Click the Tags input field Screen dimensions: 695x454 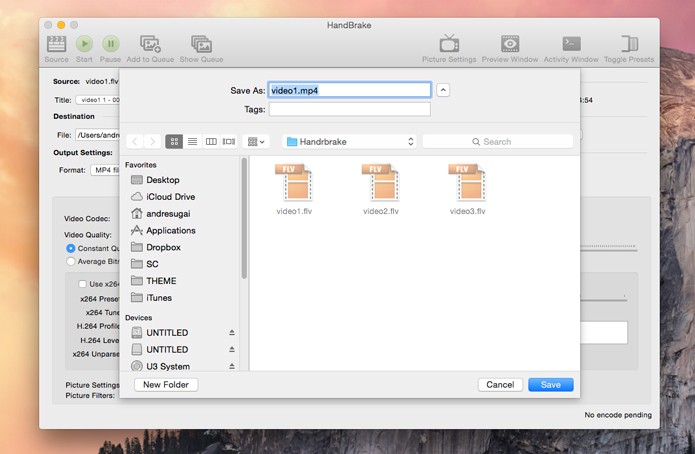point(349,109)
